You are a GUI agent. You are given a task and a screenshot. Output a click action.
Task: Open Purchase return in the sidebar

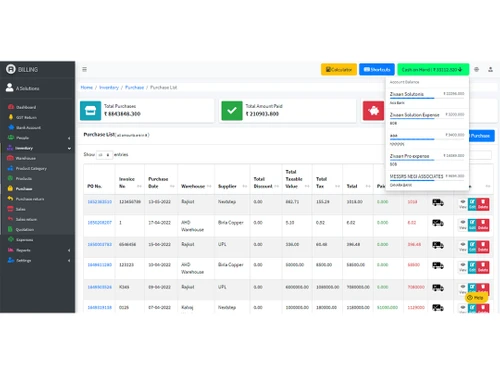25,199
